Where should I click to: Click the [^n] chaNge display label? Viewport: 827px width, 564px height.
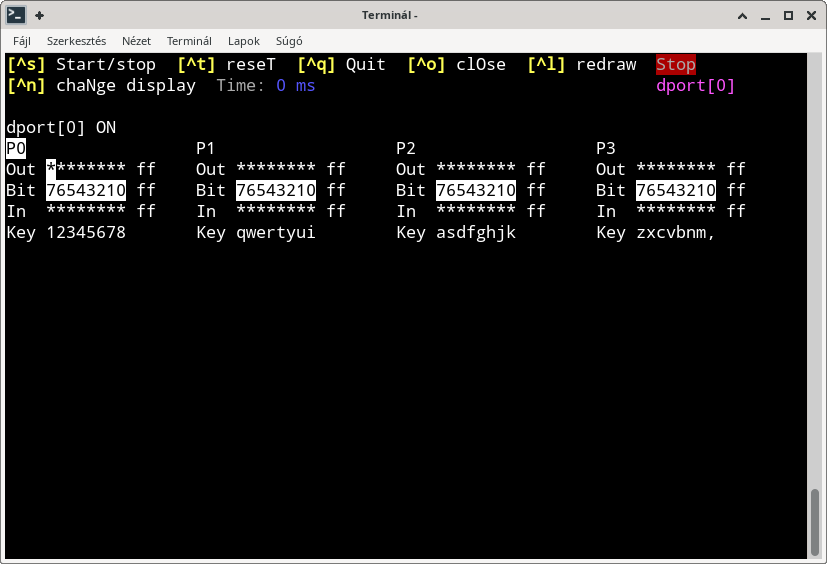101,85
